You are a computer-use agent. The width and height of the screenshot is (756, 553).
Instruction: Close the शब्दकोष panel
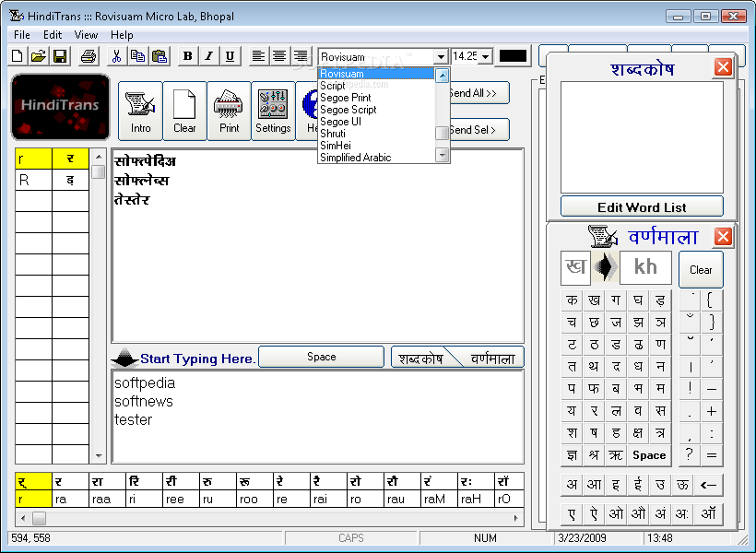(723, 67)
